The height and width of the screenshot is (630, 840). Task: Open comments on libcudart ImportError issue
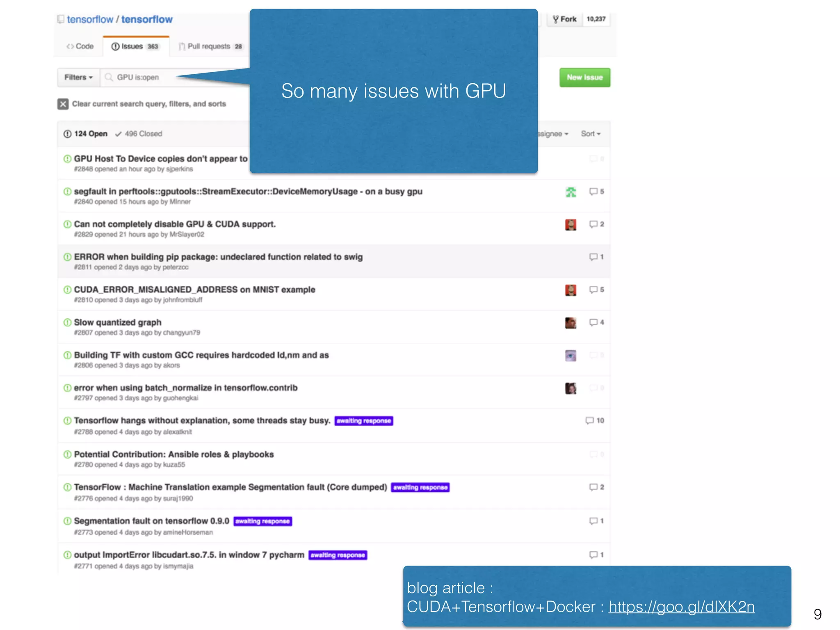click(596, 555)
